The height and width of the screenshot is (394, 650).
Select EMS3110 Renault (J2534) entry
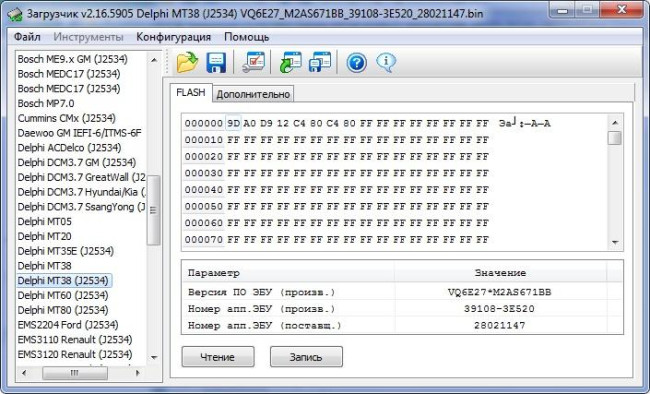pos(75,340)
